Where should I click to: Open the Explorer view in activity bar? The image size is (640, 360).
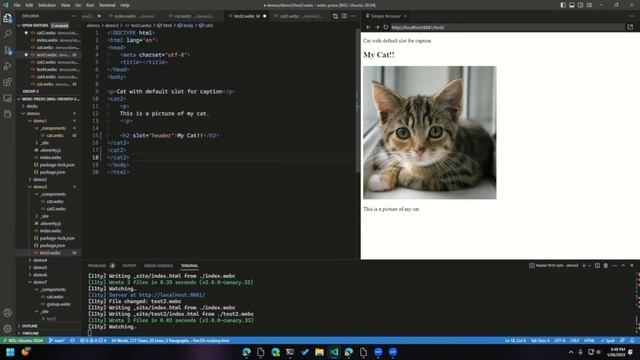click(x=7, y=18)
